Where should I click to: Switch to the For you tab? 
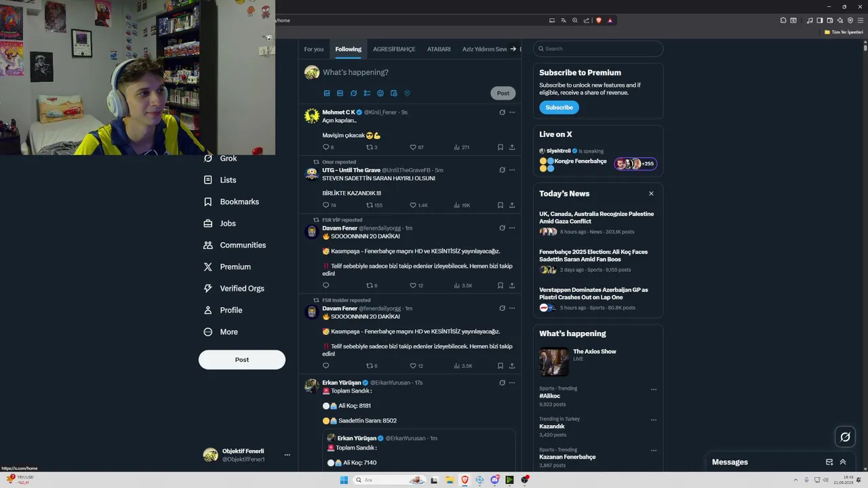click(314, 49)
